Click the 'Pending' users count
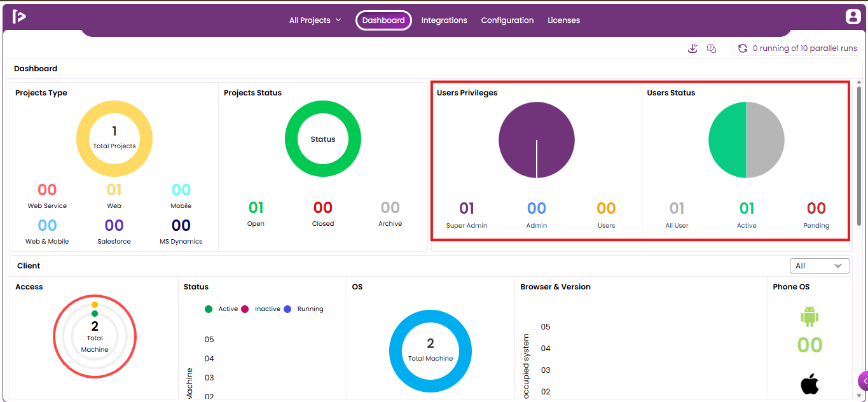868x402 pixels. (x=816, y=208)
